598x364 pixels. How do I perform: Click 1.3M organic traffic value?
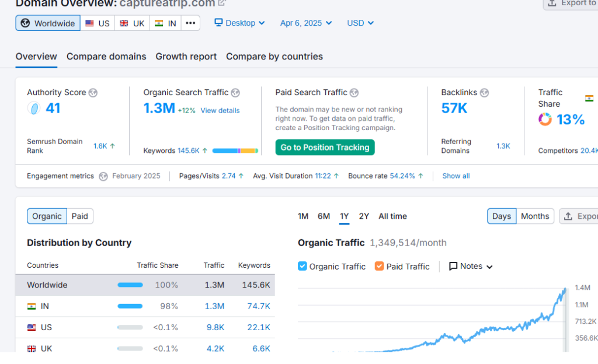[159, 108]
